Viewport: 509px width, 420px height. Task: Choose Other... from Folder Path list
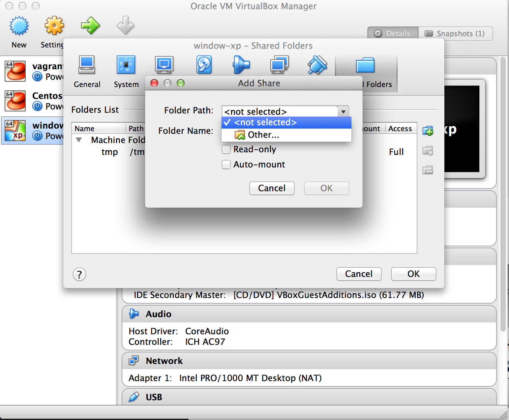click(286, 135)
